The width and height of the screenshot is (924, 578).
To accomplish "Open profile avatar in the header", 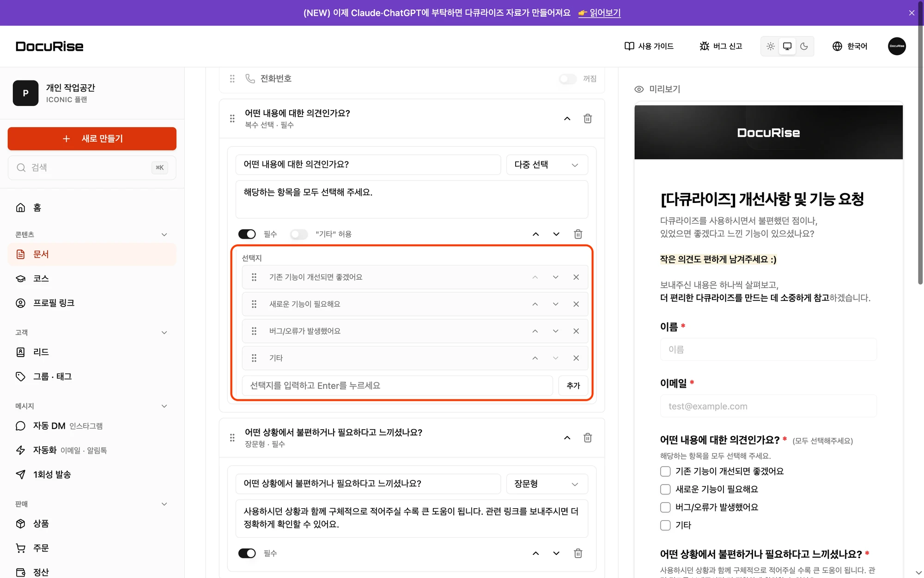I will point(897,46).
